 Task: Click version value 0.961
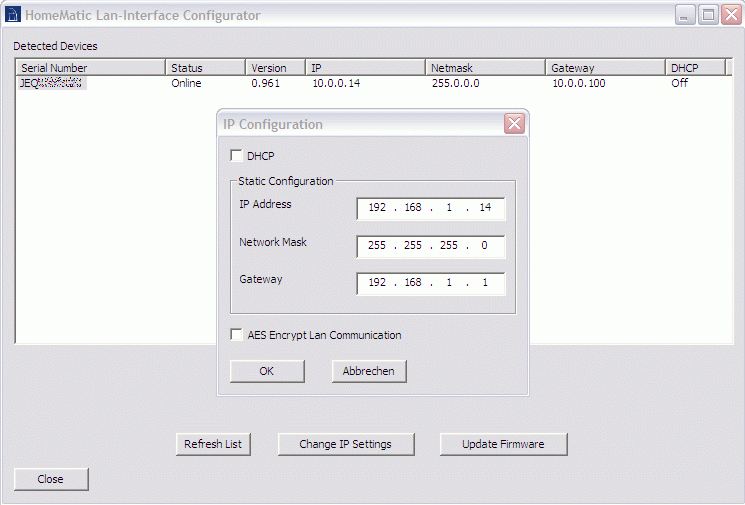(x=266, y=83)
